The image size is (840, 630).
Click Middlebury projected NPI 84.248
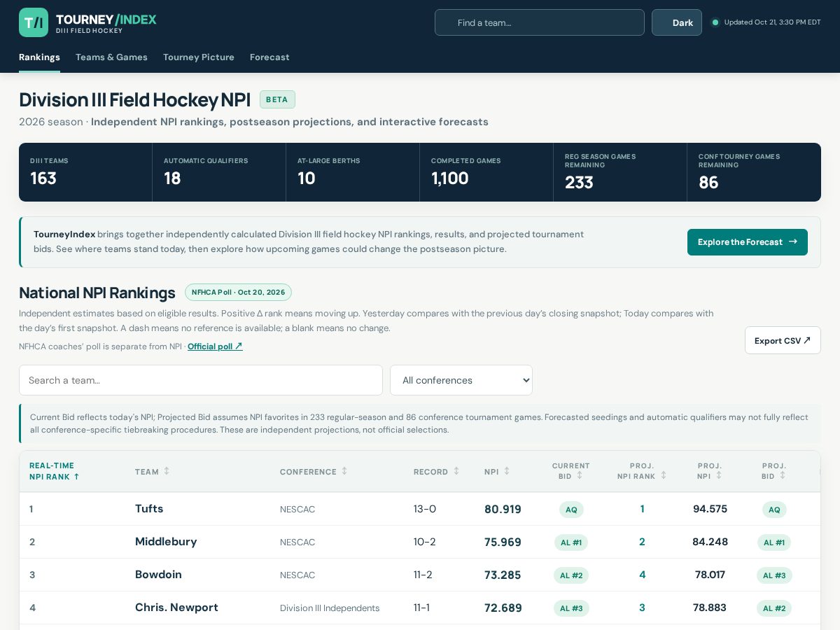[710, 542]
